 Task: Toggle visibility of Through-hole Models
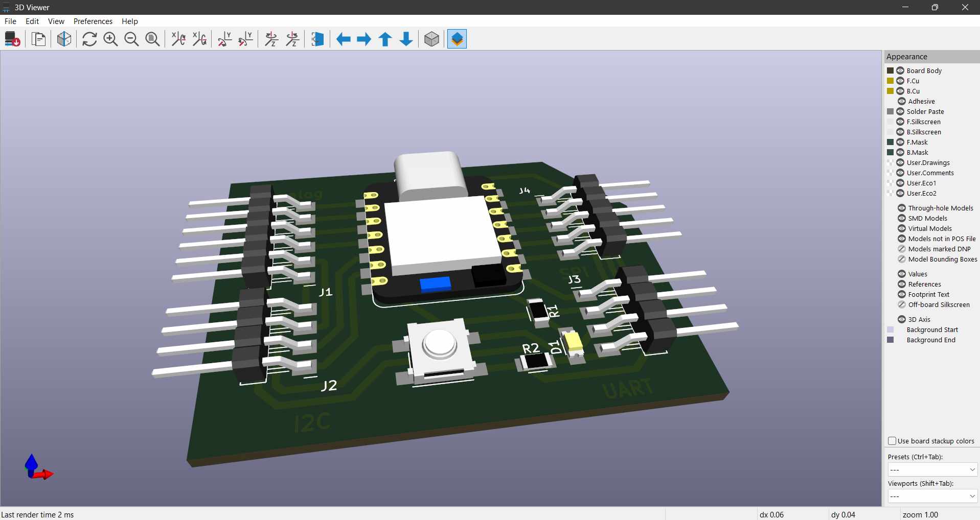tap(901, 208)
